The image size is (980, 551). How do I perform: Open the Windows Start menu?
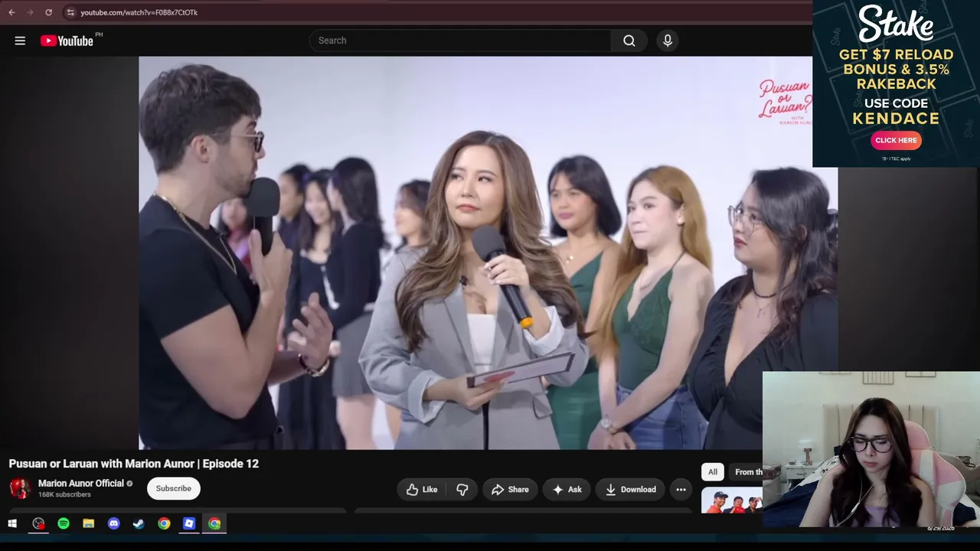click(x=12, y=523)
